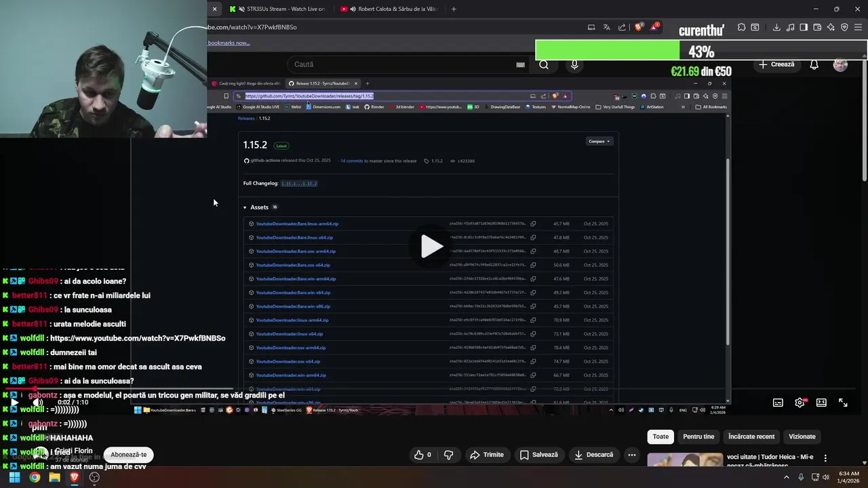868x488 pixels.
Task: Select the Pentru tine filter chip
Action: coord(698,436)
